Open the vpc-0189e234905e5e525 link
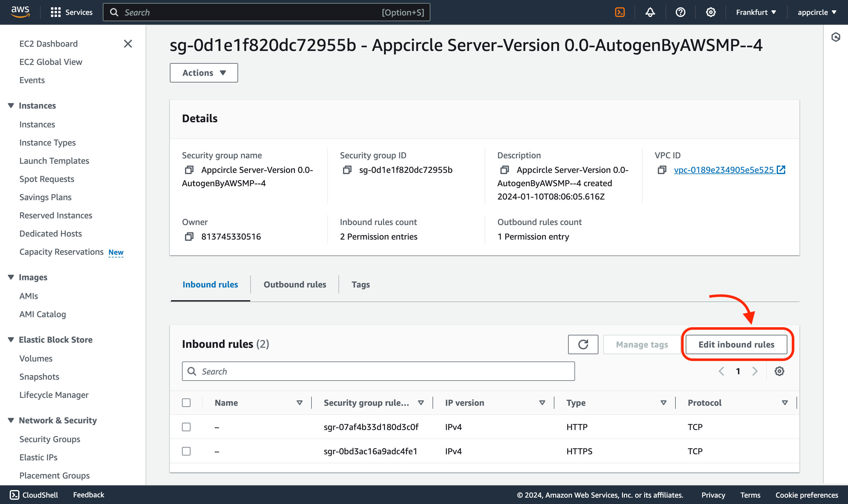Viewport: 848px width, 504px height. [x=724, y=170]
